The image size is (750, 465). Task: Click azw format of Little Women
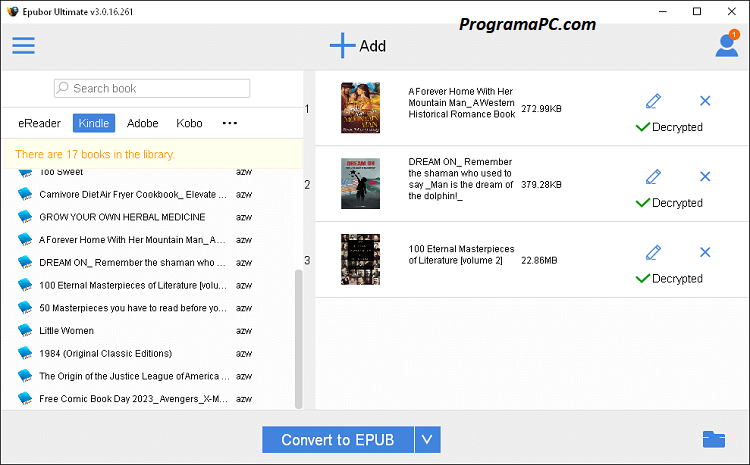[x=243, y=331]
